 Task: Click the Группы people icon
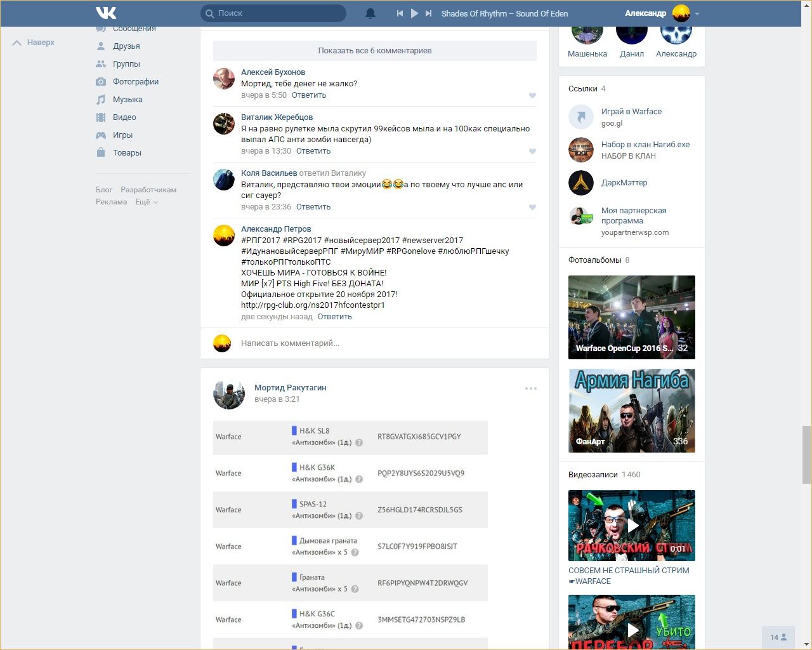[x=101, y=64]
